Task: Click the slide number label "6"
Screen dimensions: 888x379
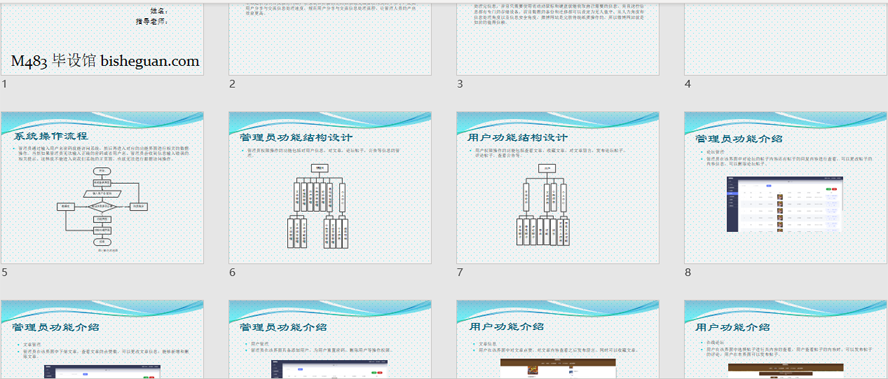Action: [x=232, y=272]
